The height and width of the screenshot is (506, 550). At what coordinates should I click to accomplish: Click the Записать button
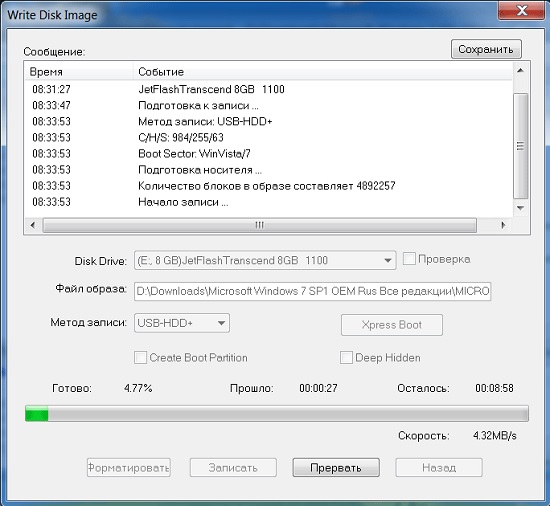pos(233,467)
